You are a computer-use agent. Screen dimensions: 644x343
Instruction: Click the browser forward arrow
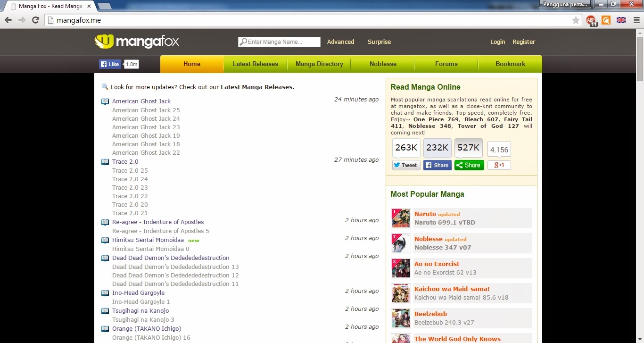[x=22, y=20]
